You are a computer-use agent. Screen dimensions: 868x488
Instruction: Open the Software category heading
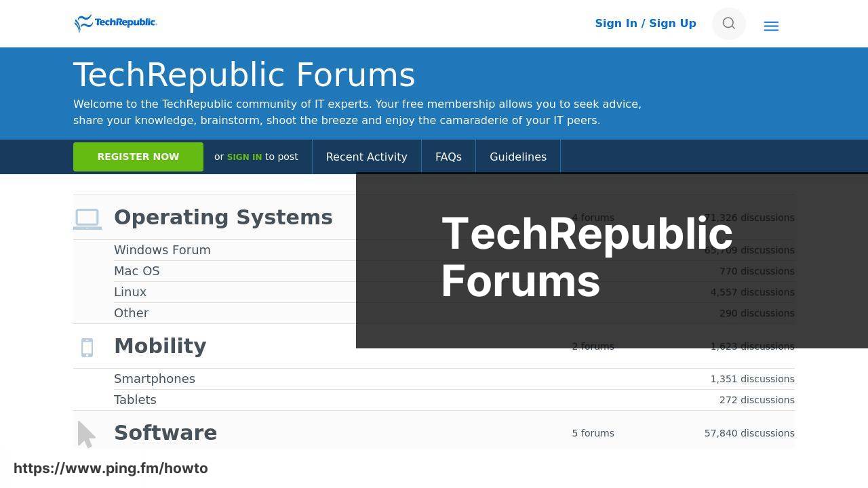(165, 432)
